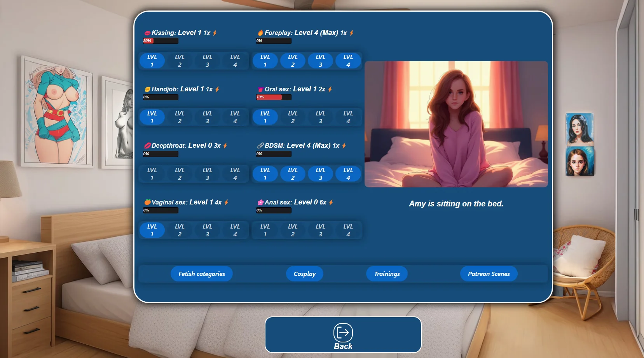Click the lightning bolt beside Foreplay
This screenshot has height=358, width=644.
(351, 33)
